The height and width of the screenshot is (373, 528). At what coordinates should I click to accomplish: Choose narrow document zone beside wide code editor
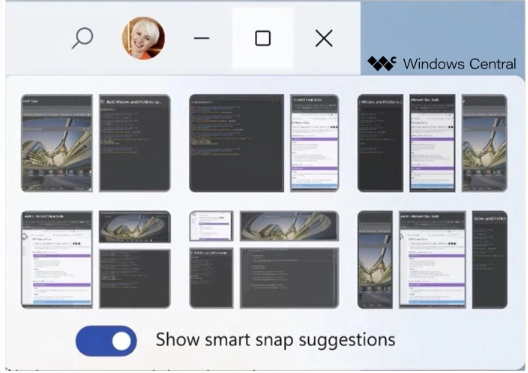point(315,143)
